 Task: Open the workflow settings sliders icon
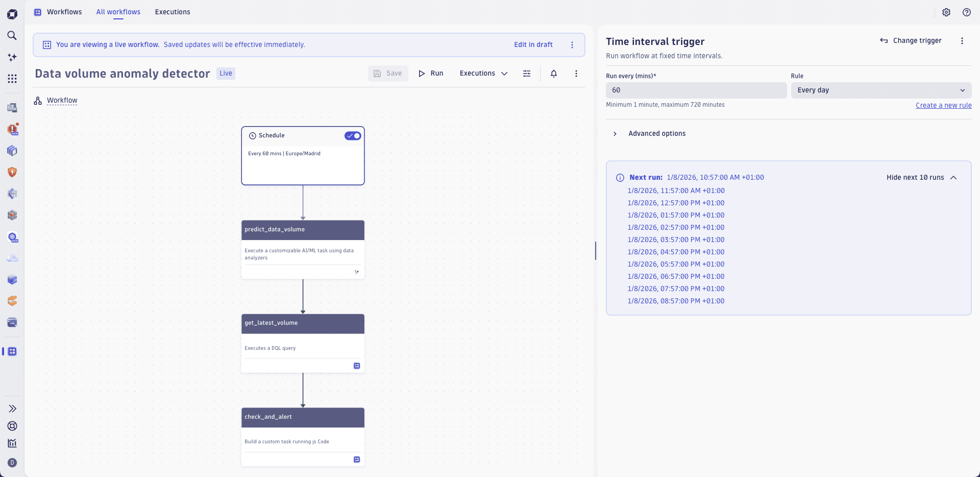coord(527,74)
